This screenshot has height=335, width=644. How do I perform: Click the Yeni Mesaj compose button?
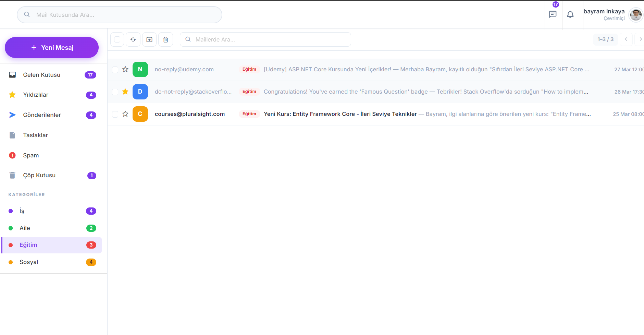[x=52, y=47]
